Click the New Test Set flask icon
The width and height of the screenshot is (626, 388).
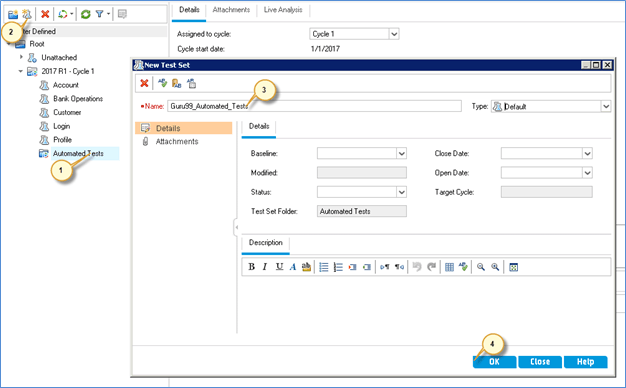click(x=27, y=14)
